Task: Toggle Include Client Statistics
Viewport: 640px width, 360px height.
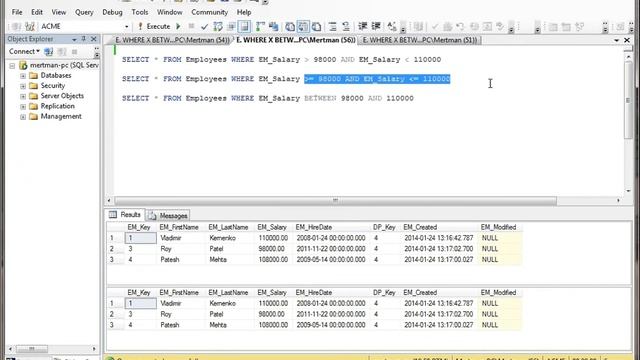Action: pyautogui.click(x=273, y=27)
